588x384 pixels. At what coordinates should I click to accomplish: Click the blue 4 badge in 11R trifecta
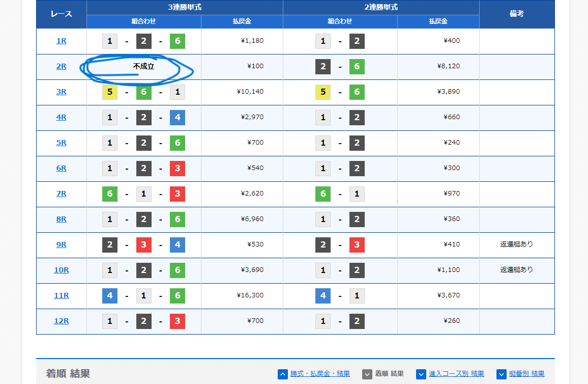(x=109, y=296)
